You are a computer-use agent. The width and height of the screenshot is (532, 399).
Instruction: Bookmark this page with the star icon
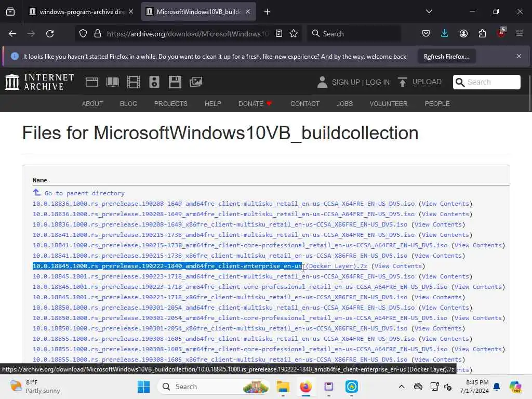[x=294, y=34]
